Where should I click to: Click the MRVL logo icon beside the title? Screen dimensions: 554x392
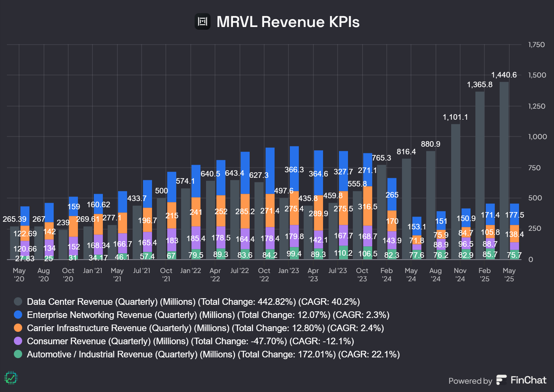click(203, 21)
